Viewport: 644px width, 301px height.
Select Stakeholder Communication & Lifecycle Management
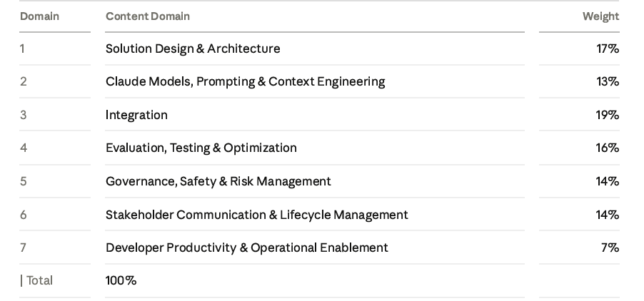coord(257,215)
